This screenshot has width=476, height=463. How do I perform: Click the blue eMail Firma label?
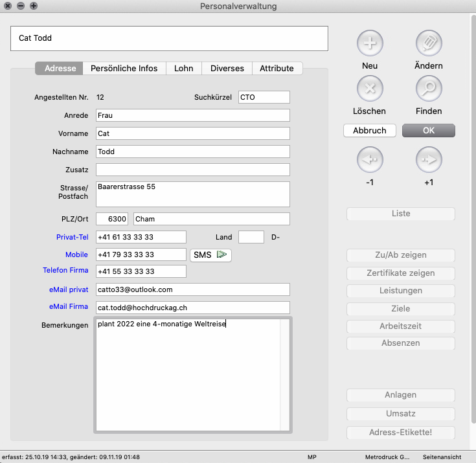coord(68,307)
